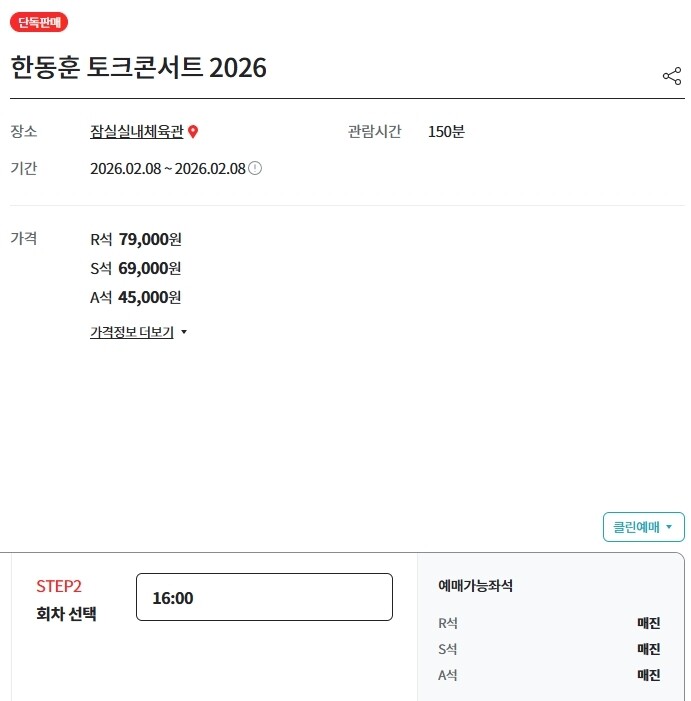
Task: Click the 관람시간 150분 text
Action: [406, 132]
